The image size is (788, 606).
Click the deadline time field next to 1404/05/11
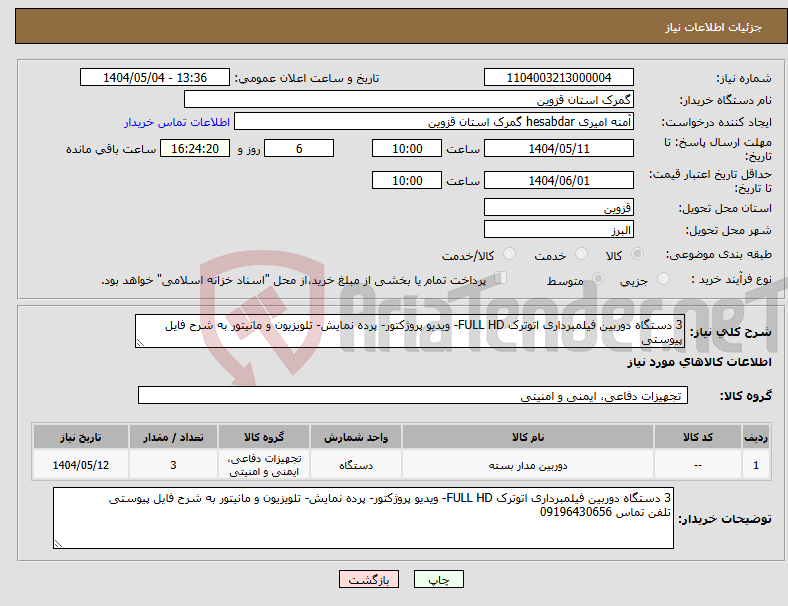pyautogui.click(x=407, y=148)
